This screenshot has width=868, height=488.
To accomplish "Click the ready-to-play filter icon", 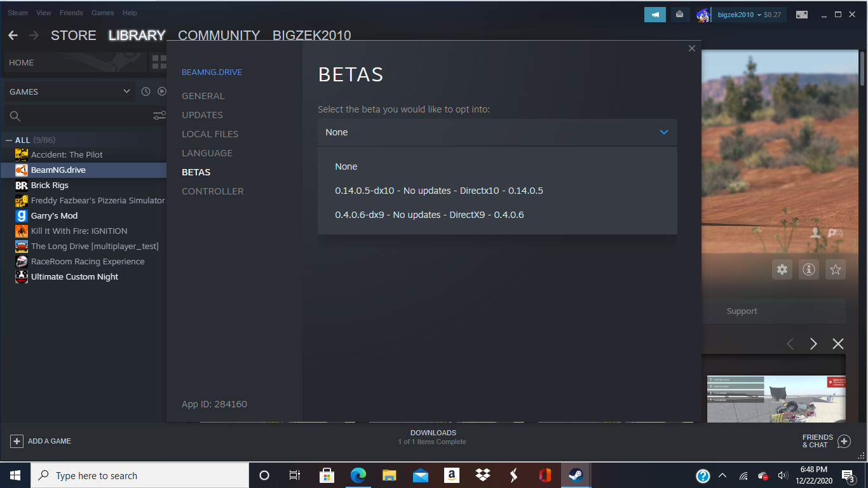I will pyautogui.click(x=161, y=91).
